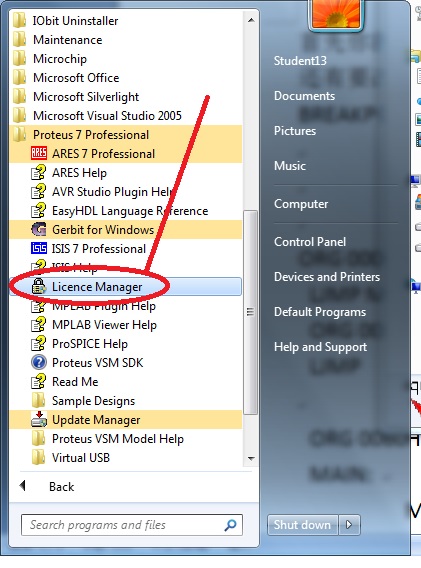Screen dimensions: 421x568
Task: Select the 'Licence Manager' entry text
Action: point(97,287)
